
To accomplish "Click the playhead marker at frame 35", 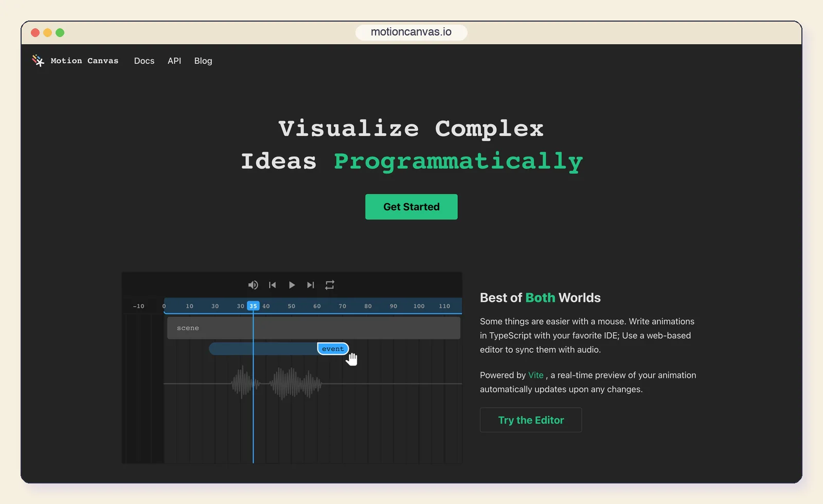I will pos(253,305).
